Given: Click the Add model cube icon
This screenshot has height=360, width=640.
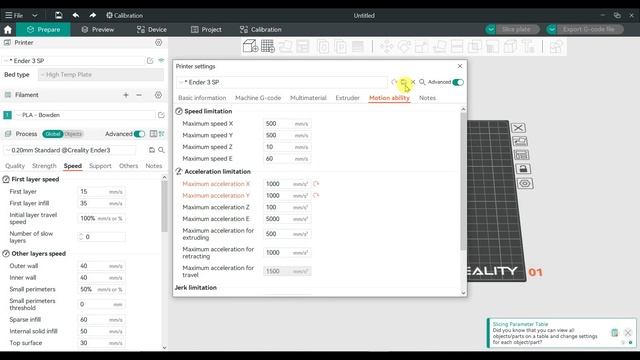Looking at the screenshot, I should point(250,46).
